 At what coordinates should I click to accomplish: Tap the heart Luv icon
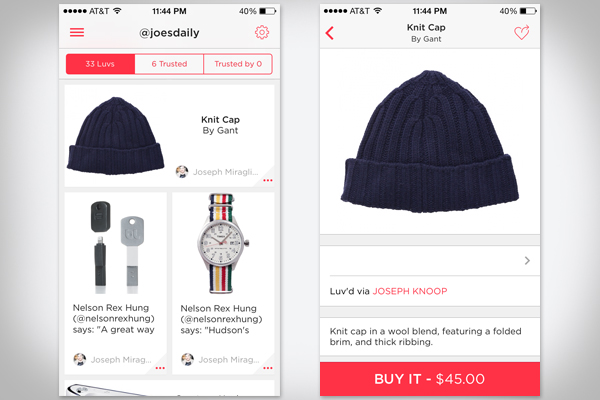(521, 33)
